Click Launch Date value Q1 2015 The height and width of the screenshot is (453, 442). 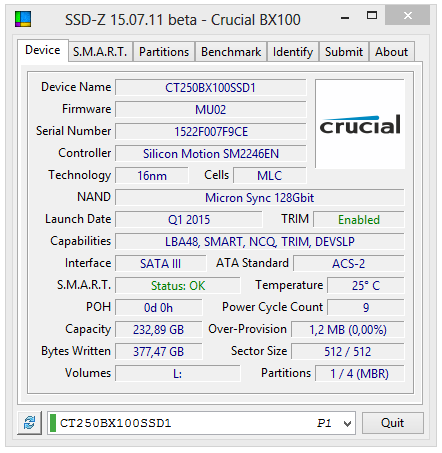coord(189,220)
